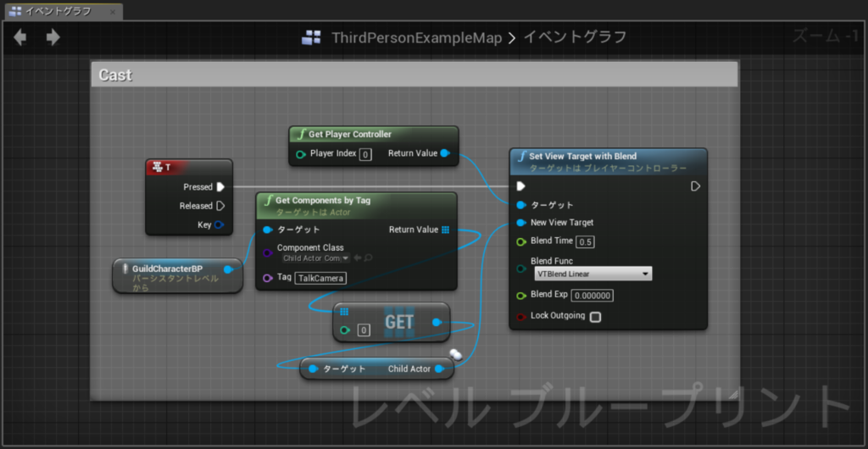Click the イベントグラフ breadcrumb label
The image size is (868, 449).
[x=575, y=37]
